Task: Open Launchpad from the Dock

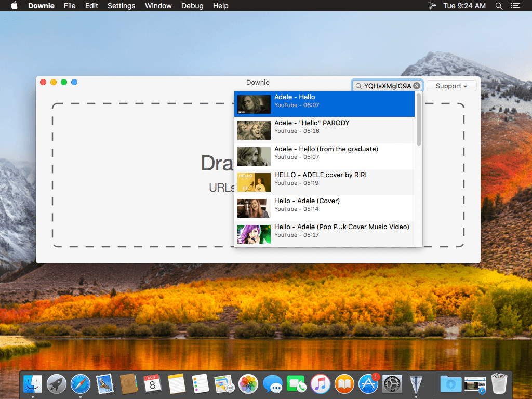Action: point(56,384)
